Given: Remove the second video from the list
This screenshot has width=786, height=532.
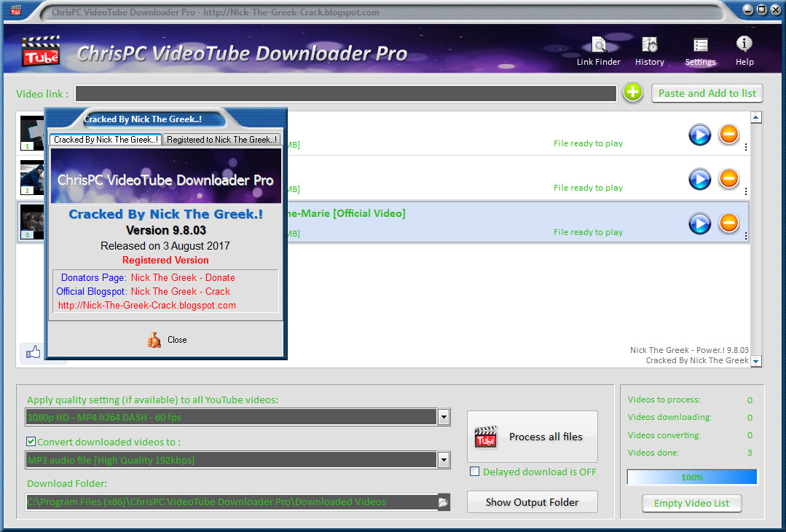Looking at the screenshot, I should [729, 178].
